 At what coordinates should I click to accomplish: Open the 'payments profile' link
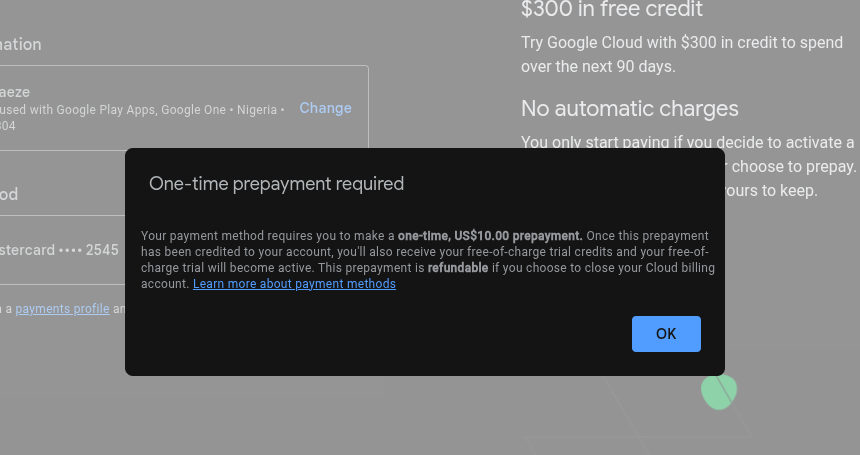click(63, 309)
